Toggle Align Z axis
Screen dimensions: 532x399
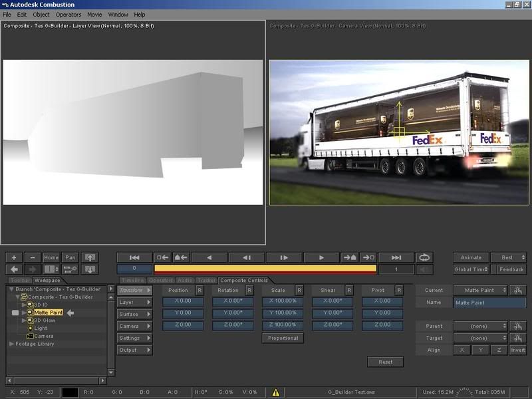click(x=499, y=350)
